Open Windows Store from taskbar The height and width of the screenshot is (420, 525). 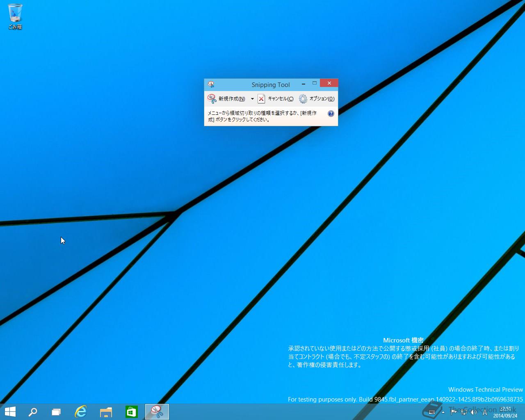pos(131,412)
